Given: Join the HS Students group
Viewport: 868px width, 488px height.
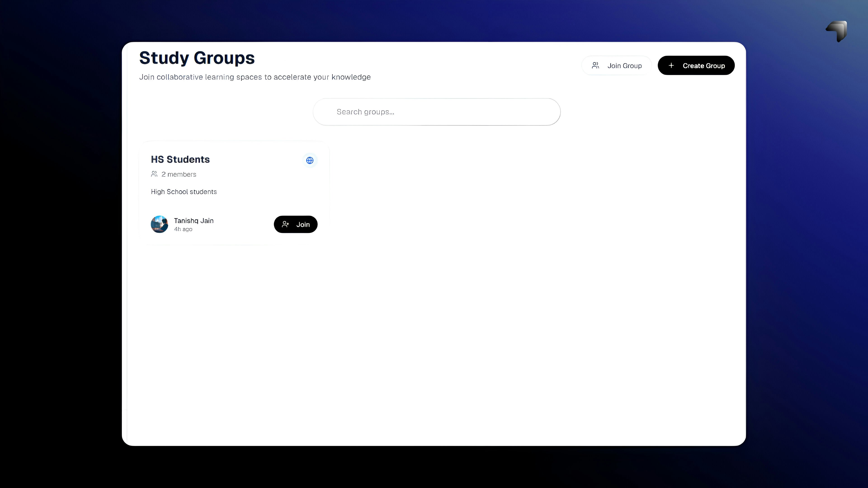Looking at the screenshot, I should tap(296, 224).
